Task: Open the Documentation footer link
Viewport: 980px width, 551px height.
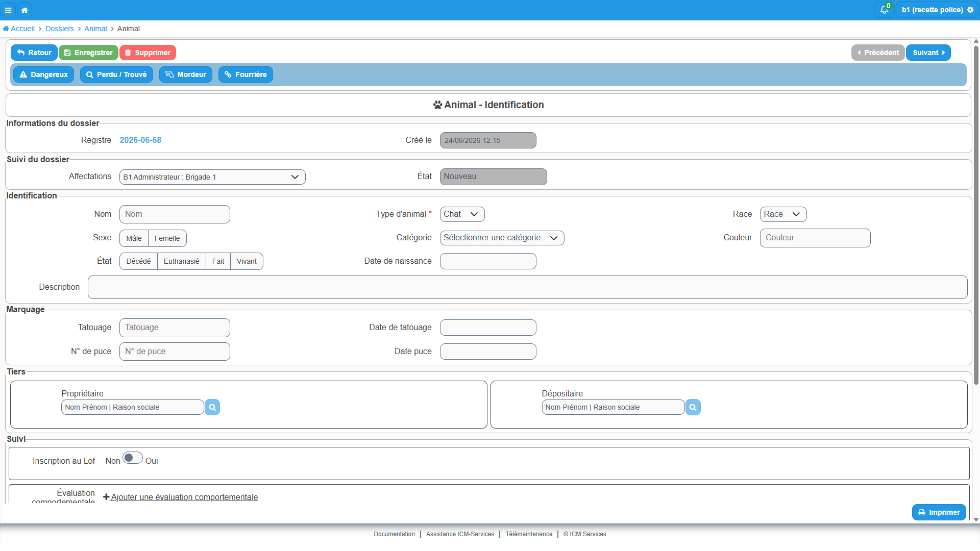Action: [x=394, y=534]
